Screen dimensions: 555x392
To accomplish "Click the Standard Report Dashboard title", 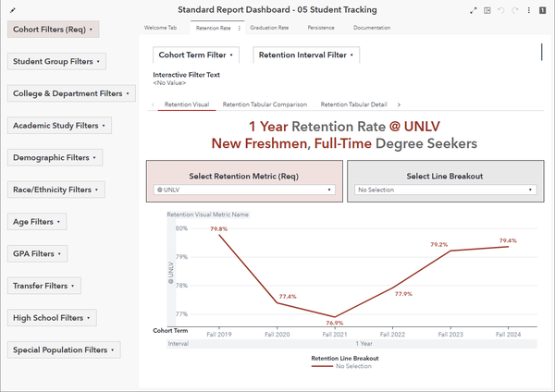I will (277, 10).
